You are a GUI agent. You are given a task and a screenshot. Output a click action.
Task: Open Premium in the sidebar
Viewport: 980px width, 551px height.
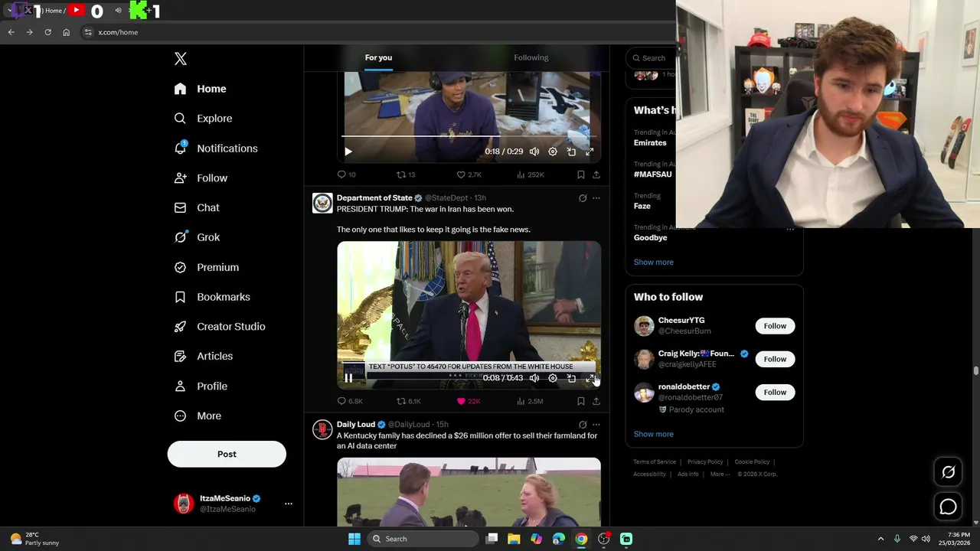pyautogui.click(x=206, y=267)
